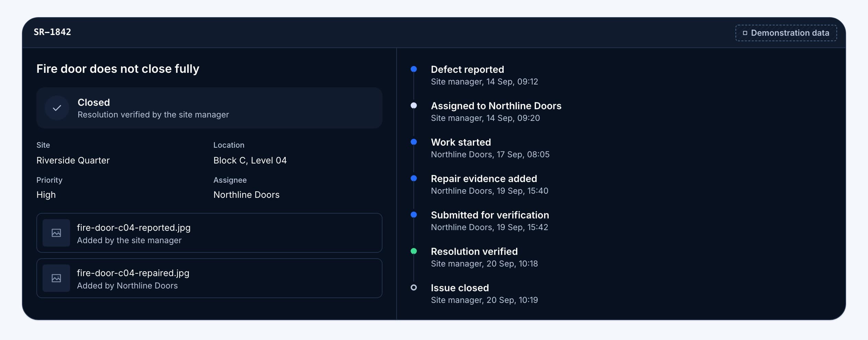Click Site manager, 14 Sep, 09:20 timestamp
This screenshot has width=868, height=340.
coord(486,118)
